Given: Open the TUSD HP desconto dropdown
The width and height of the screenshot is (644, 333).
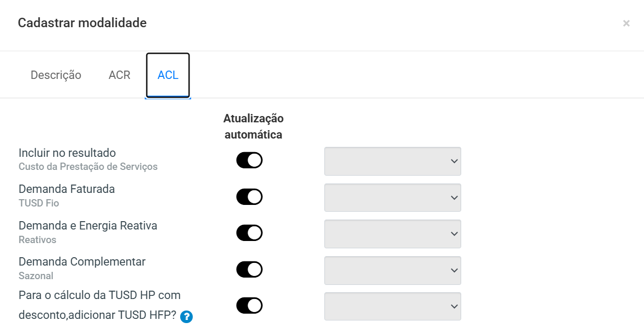Looking at the screenshot, I should click(x=393, y=306).
